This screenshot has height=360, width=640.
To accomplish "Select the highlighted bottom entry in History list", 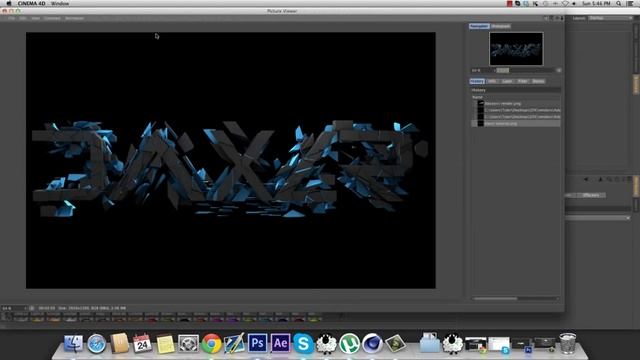I will [x=516, y=123].
